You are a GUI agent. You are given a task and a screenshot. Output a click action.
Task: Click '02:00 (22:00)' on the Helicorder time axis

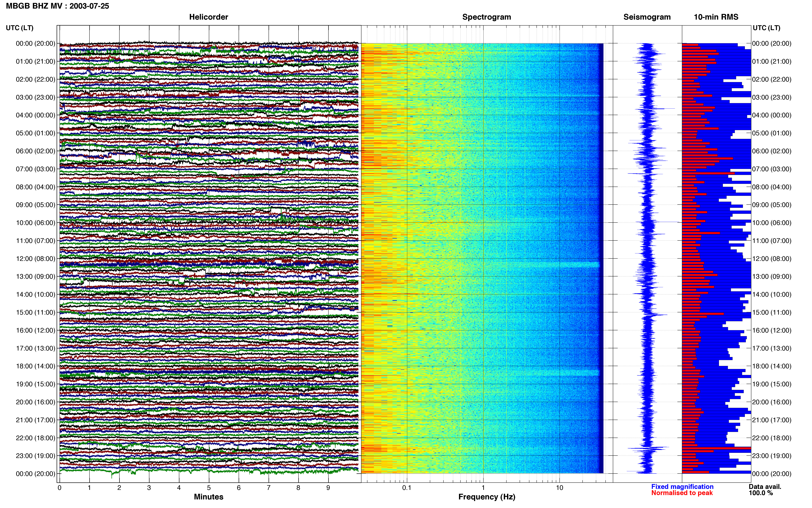(x=36, y=79)
